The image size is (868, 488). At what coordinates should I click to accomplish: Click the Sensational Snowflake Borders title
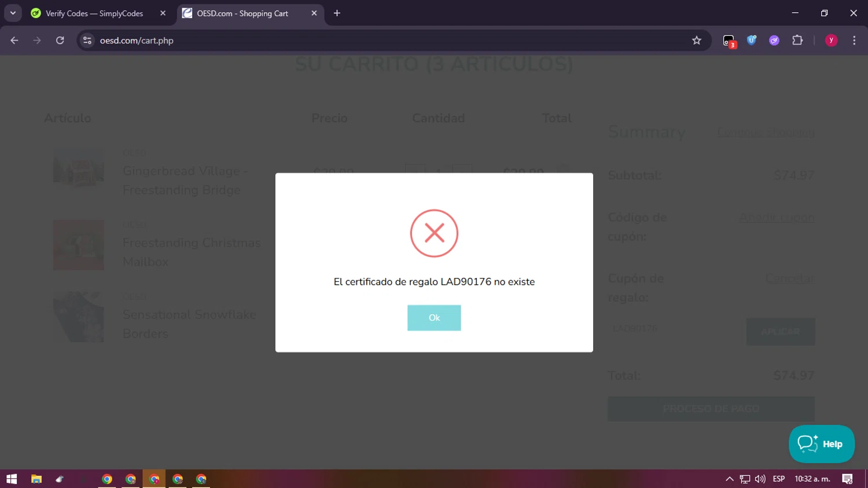(x=189, y=324)
